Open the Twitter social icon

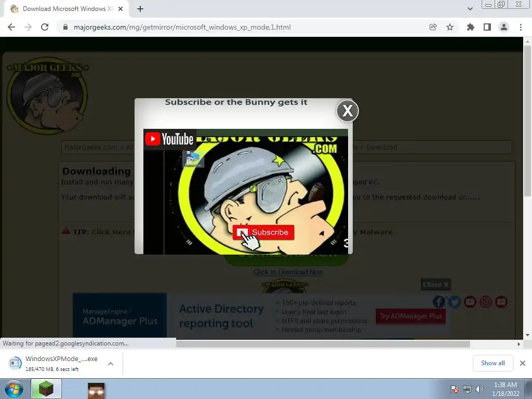pyautogui.click(x=454, y=302)
